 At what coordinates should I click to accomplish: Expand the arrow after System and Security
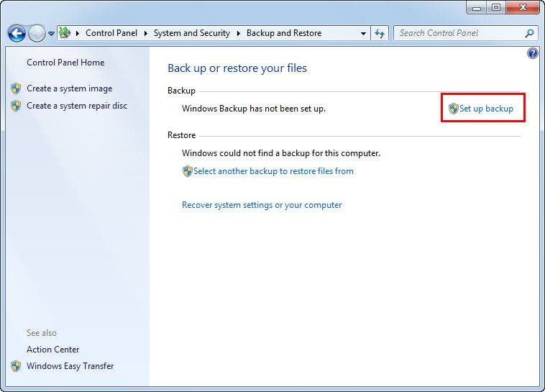point(239,33)
